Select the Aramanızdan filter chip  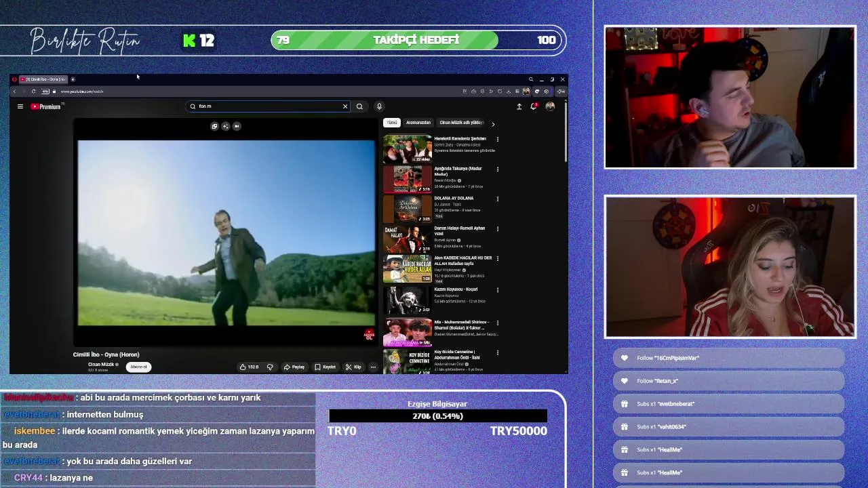coord(418,123)
